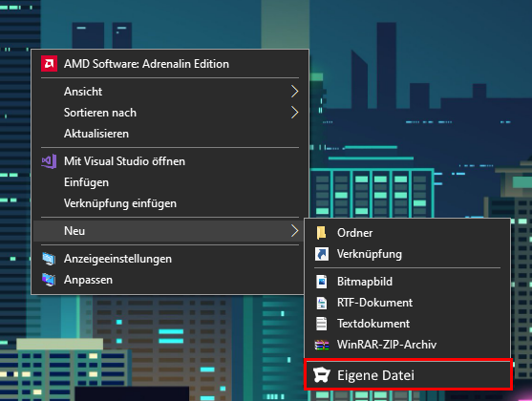Click the Textdokument page icon
Screen dimensions: 532x401
coord(322,324)
